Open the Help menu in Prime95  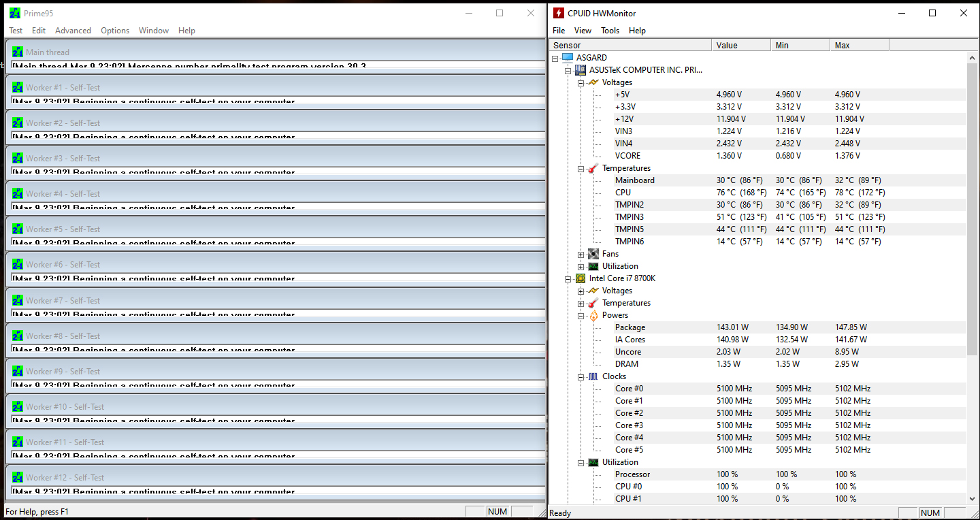click(186, 31)
